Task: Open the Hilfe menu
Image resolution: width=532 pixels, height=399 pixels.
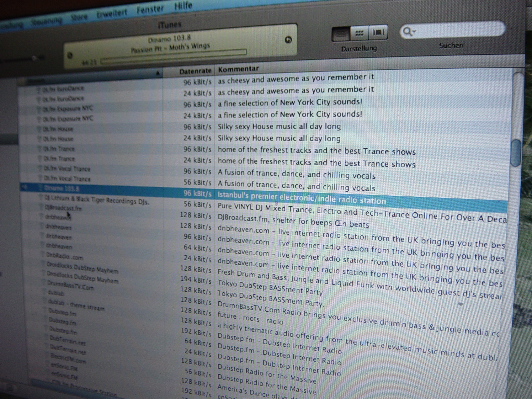Action: (x=183, y=6)
